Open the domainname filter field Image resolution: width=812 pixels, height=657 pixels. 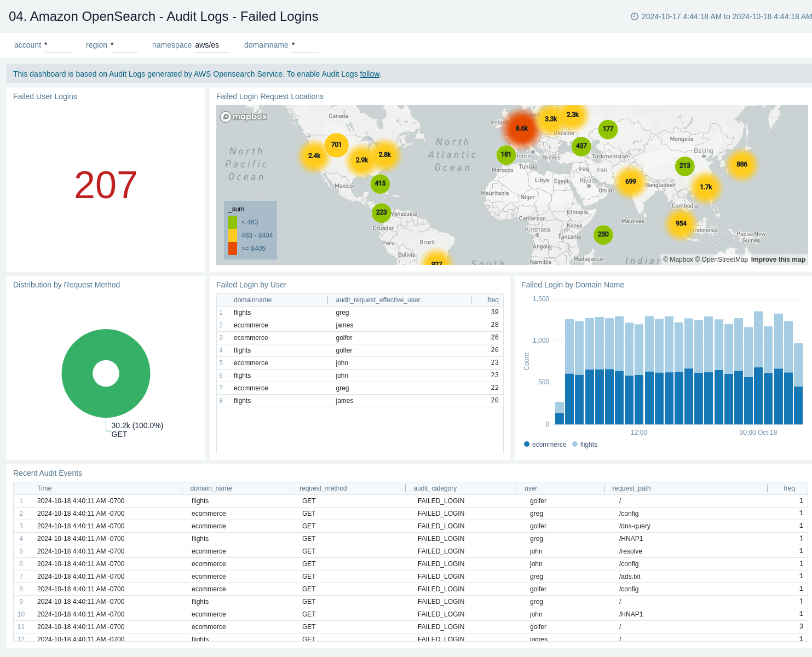tap(306, 45)
